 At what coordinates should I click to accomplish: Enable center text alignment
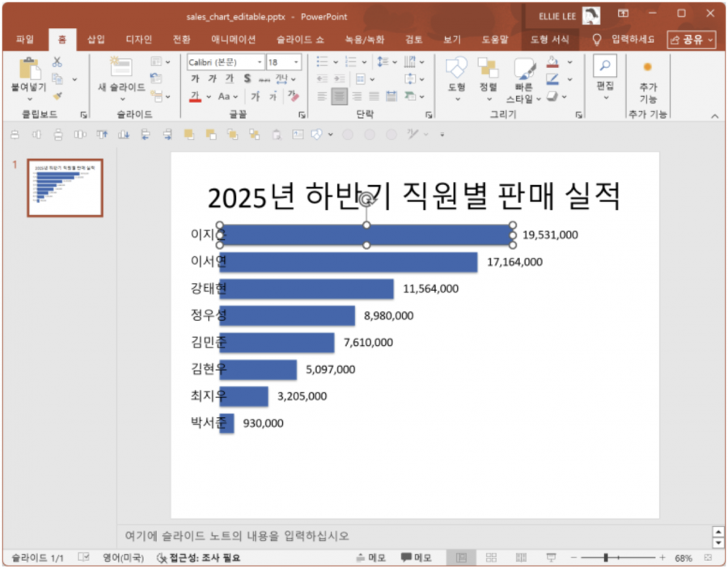click(x=339, y=96)
